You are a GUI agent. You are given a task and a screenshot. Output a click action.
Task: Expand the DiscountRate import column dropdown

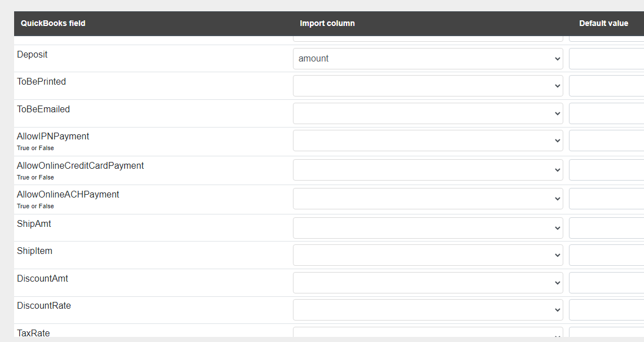(x=428, y=310)
